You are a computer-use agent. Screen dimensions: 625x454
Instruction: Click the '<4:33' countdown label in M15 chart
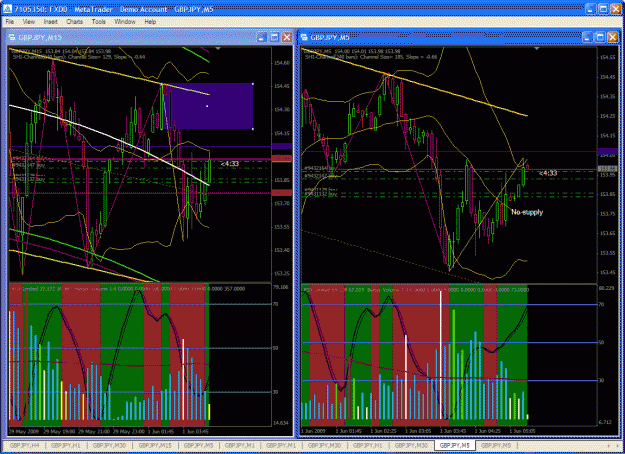click(x=230, y=163)
